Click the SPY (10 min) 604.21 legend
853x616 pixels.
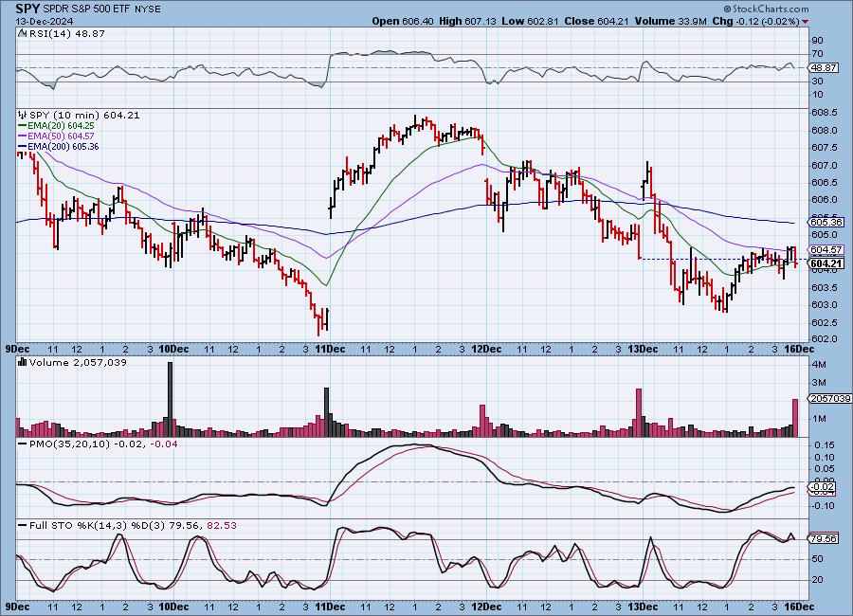click(84, 115)
